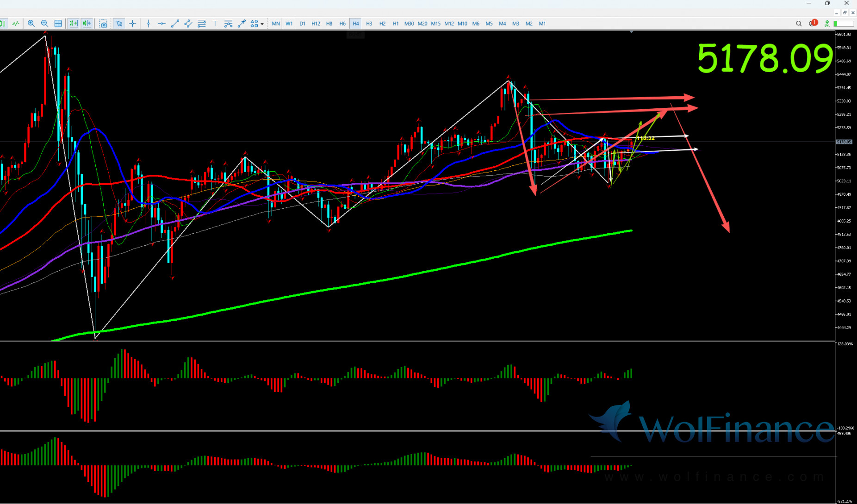Select the crosshair tool
This screenshot has height=504, width=857.
click(133, 24)
